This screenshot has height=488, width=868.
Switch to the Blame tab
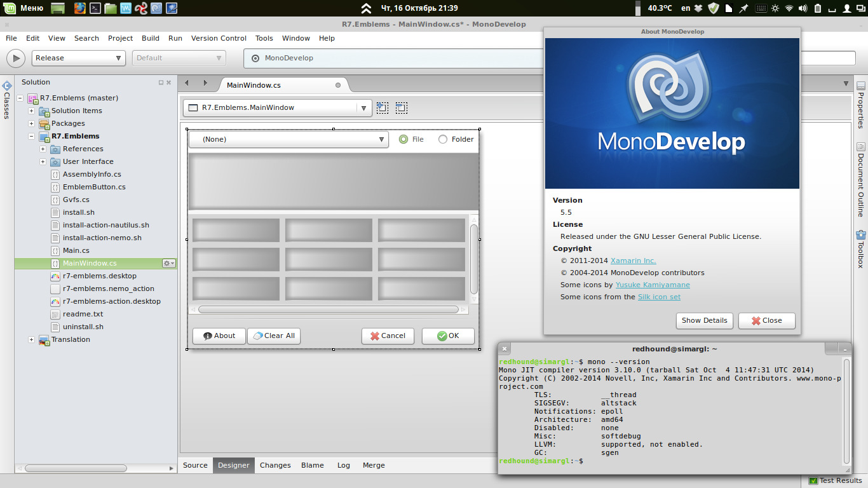[313, 465]
